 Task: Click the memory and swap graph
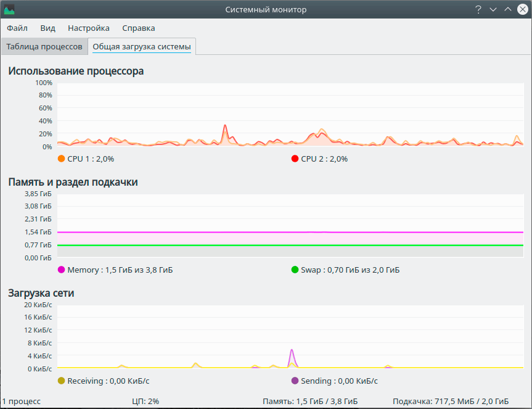(x=290, y=226)
